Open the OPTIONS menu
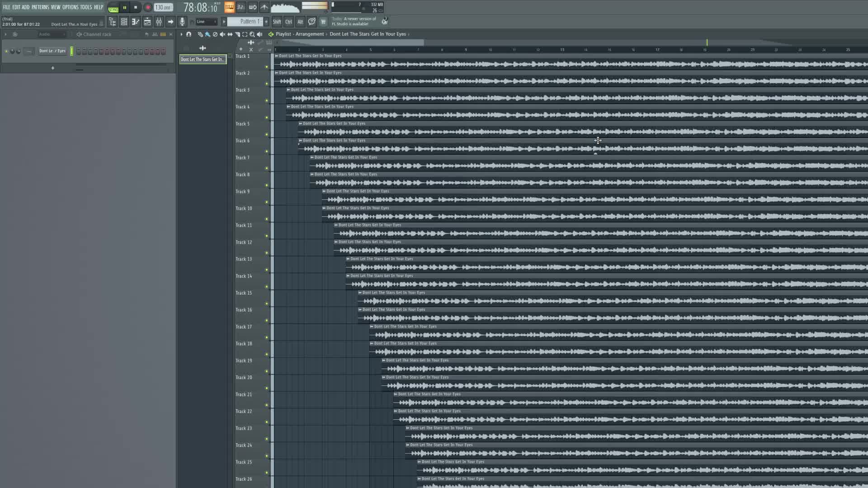Viewport: 868px width, 488px height. pyautogui.click(x=70, y=7)
